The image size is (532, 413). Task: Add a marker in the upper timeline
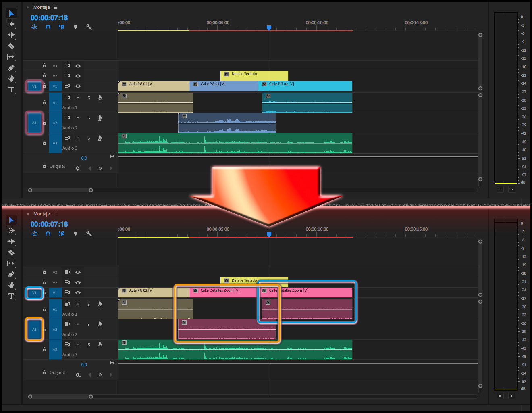click(x=75, y=27)
